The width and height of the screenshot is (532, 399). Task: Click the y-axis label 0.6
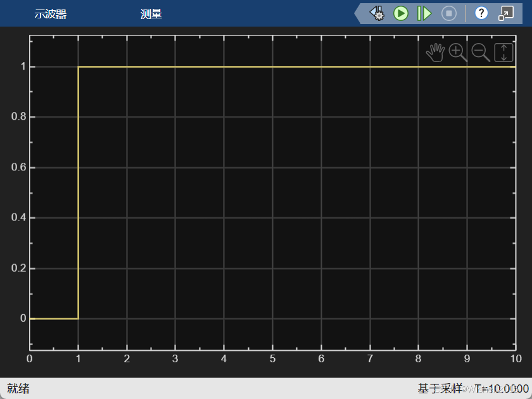click(x=18, y=167)
